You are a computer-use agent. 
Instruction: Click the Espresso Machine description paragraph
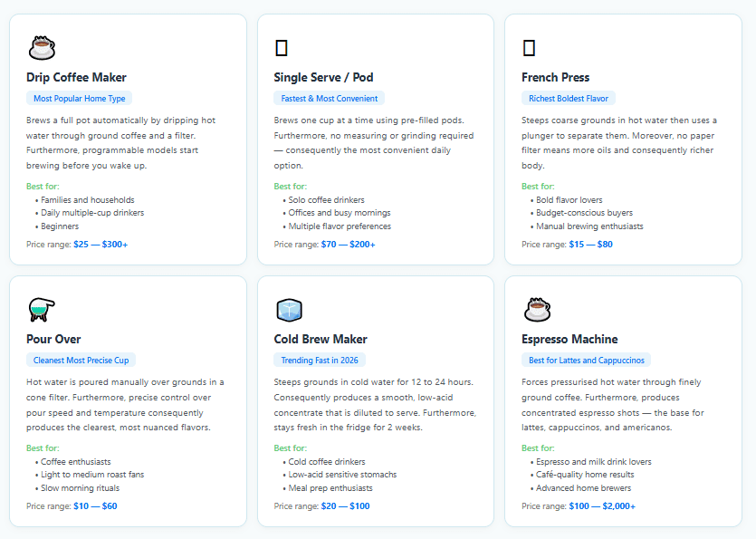pos(613,405)
